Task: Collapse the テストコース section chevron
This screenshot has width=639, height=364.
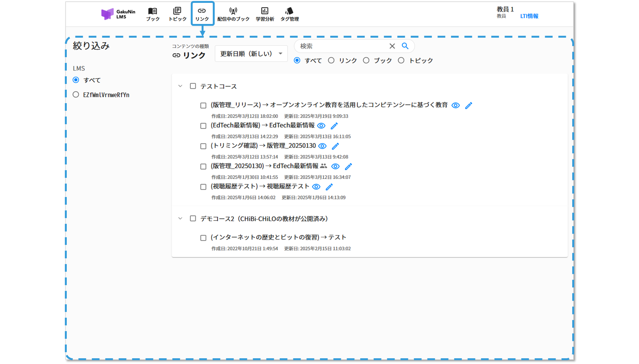Action: tap(180, 86)
